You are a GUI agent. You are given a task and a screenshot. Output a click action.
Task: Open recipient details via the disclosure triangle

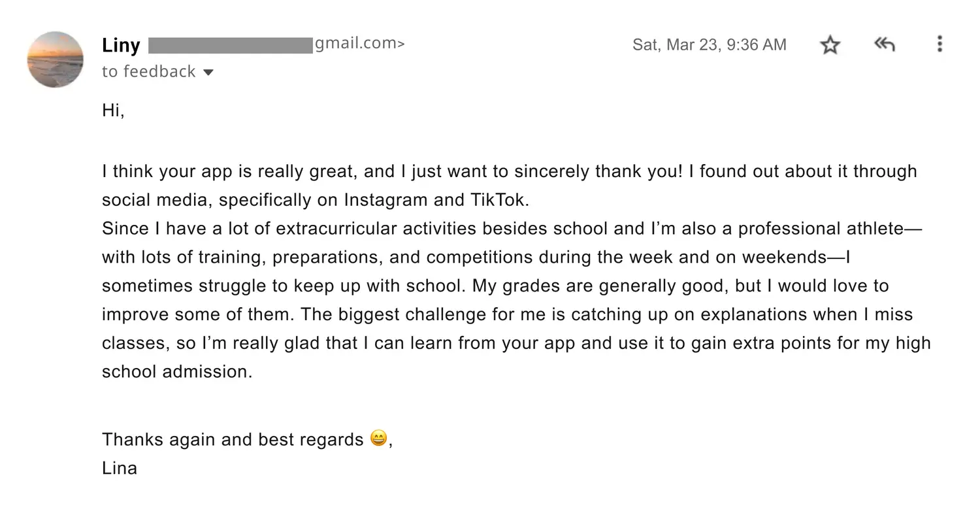pos(208,73)
